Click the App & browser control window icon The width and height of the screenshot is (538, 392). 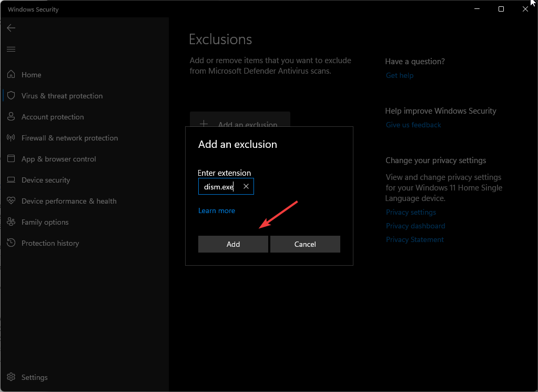click(x=11, y=158)
